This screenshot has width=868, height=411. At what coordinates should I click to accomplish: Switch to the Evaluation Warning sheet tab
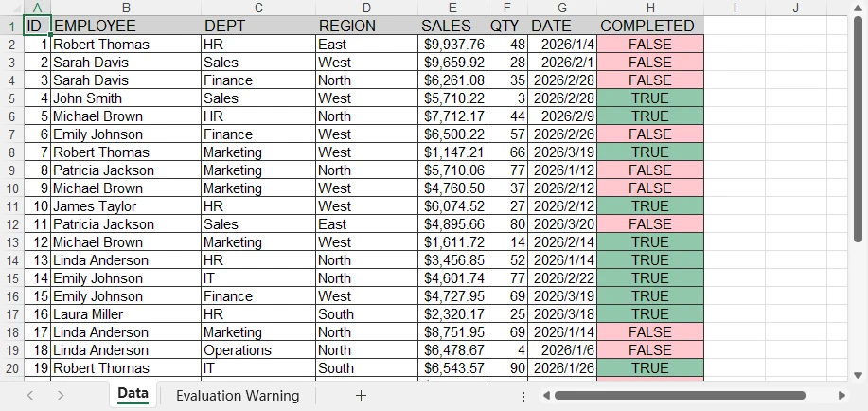click(237, 396)
